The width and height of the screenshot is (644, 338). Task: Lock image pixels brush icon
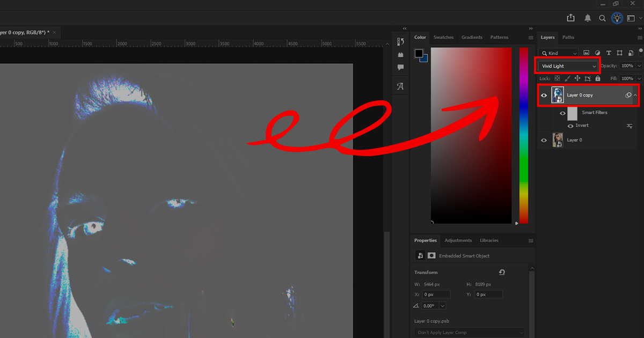click(x=567, y=78)
